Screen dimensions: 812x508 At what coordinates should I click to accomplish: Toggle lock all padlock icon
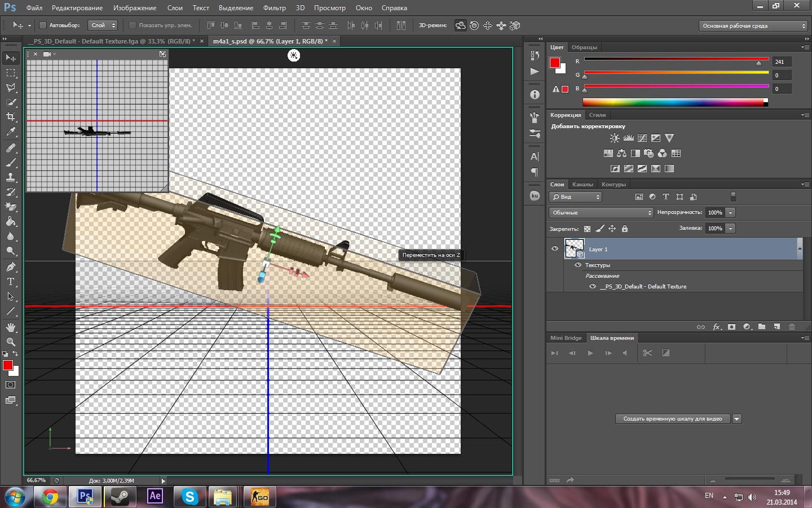point(625,229)
